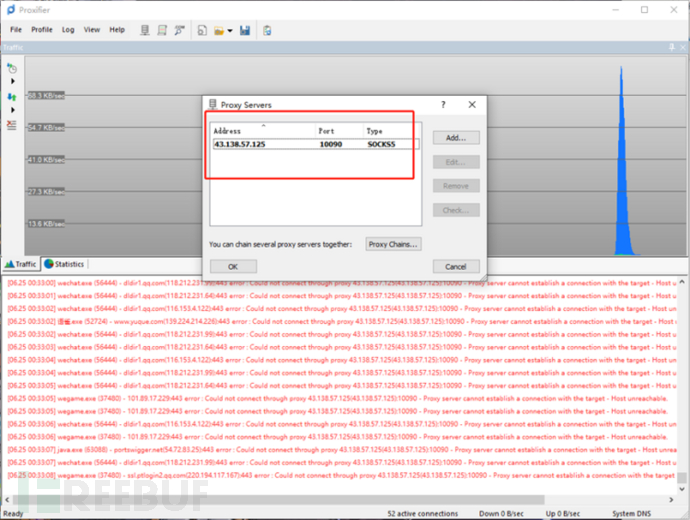Minimize the Proxifier window
Image resolution: width=690 pixels, height=520 pixels.
616,10
